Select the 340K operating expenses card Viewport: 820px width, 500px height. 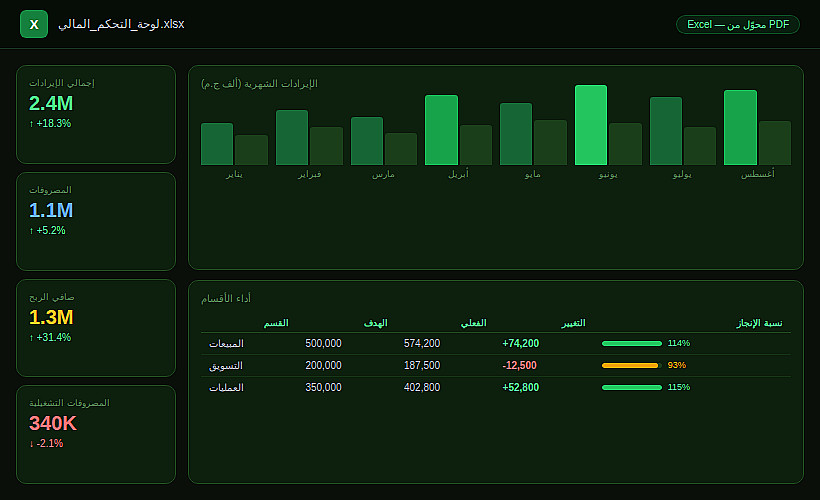coord(96,435)
